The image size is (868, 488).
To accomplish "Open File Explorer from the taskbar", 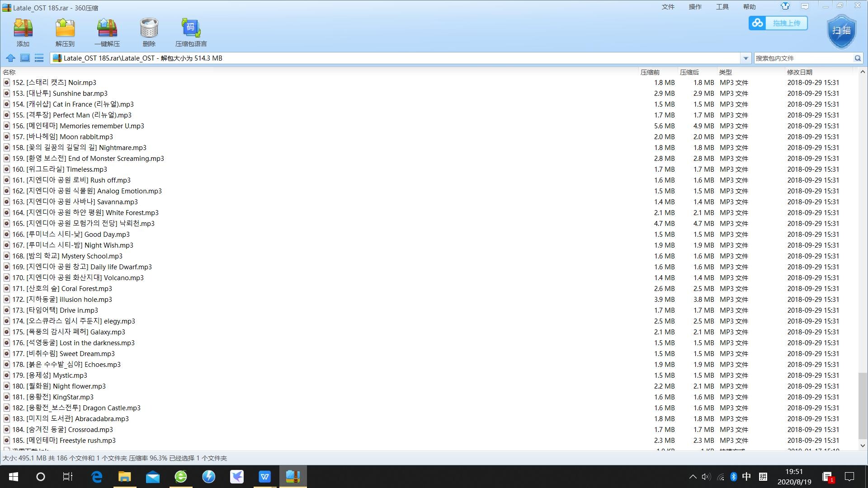I will click(x=124, y=477).
